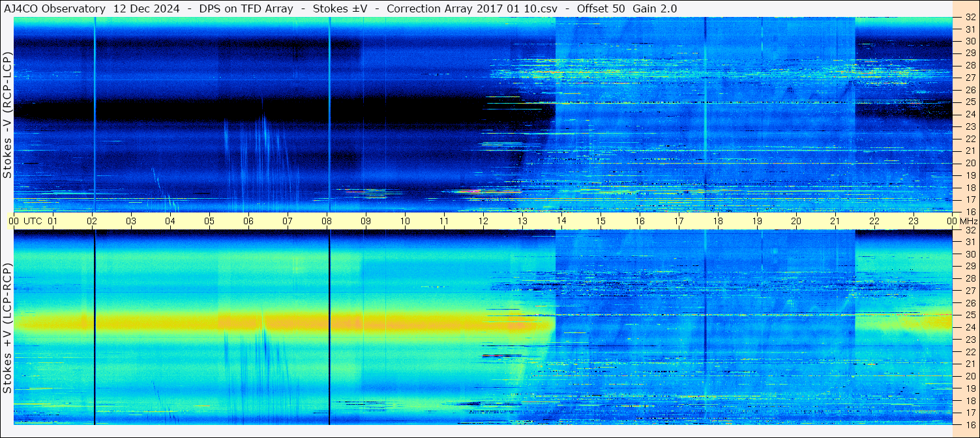This screenshot has width=980, height=438.
Task: Select the 26 MHz label of the Stokes +V panel
Action: (x=970, y=302)
